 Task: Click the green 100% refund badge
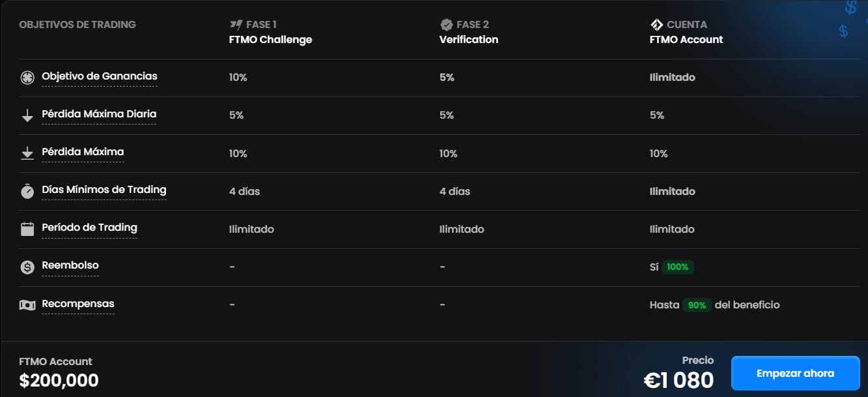[x=677, y=267]
